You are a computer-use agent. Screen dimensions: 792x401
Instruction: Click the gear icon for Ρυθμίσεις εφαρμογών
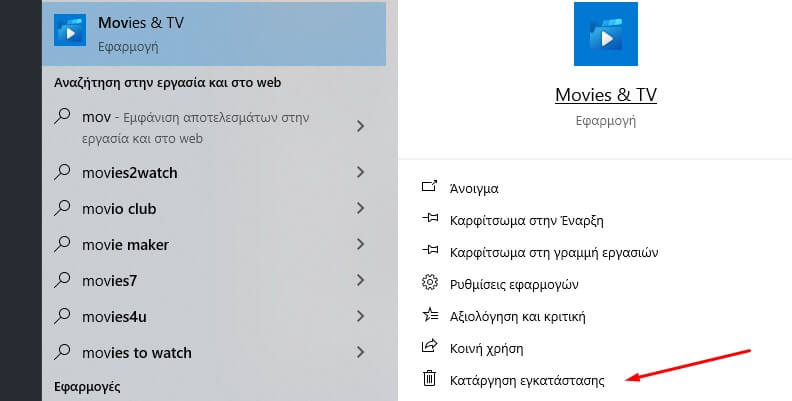430,284
